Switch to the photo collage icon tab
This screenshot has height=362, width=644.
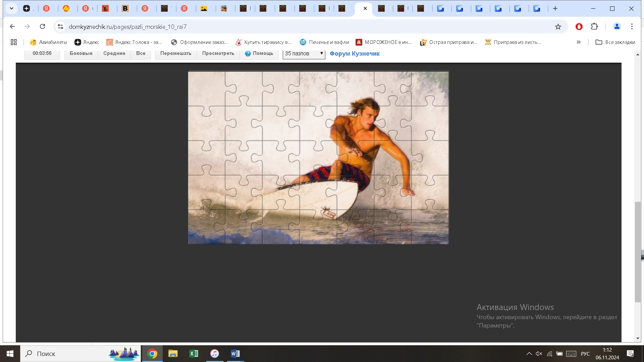pos(224,8)
